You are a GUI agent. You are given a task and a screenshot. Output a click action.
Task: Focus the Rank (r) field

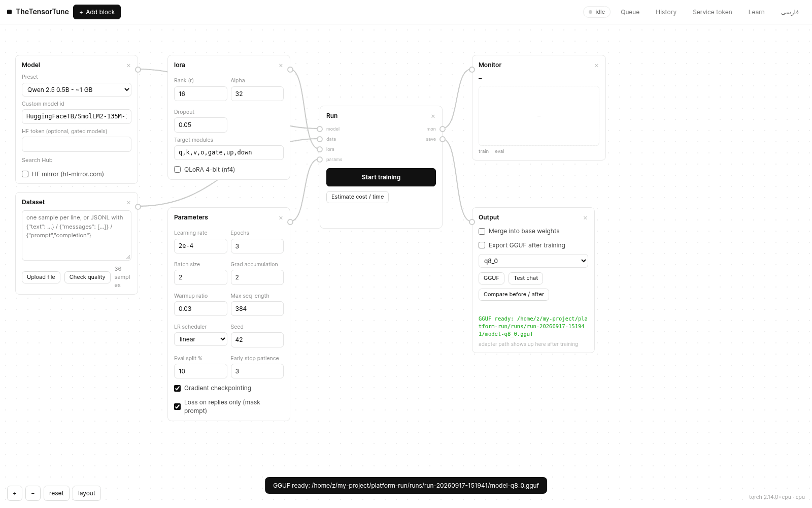[x=200, y=94]
